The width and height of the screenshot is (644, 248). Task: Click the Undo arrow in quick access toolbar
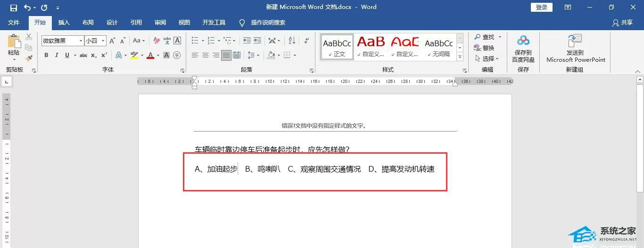pyautogui.click(x=27, y=8)
